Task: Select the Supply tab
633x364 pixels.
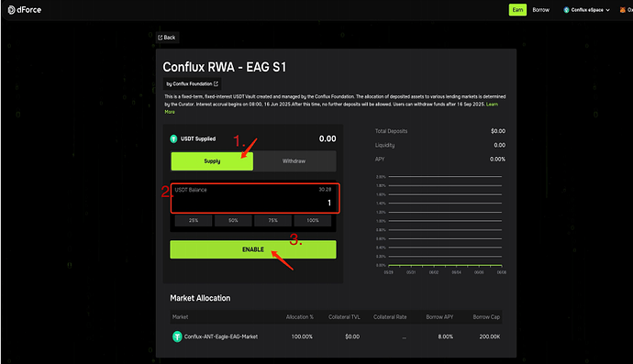Action: click(212, 161)
